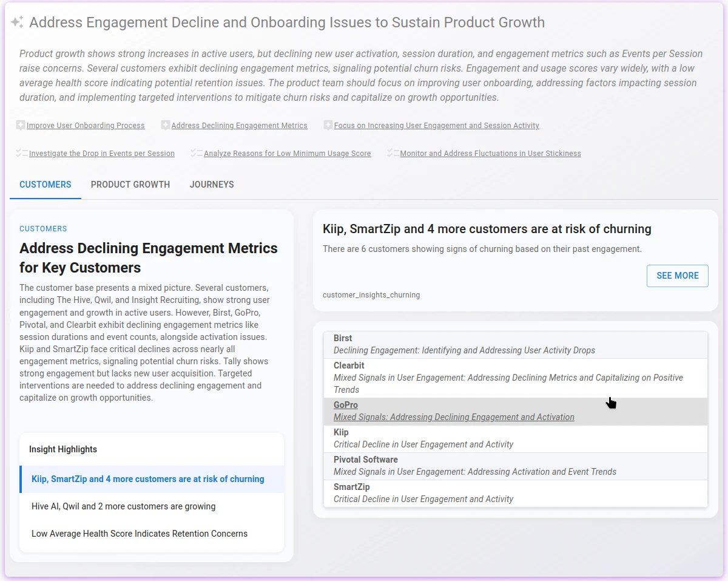Switch to the Journeys tab
Viewport: 728px width, 581px height.
(212, 185)
